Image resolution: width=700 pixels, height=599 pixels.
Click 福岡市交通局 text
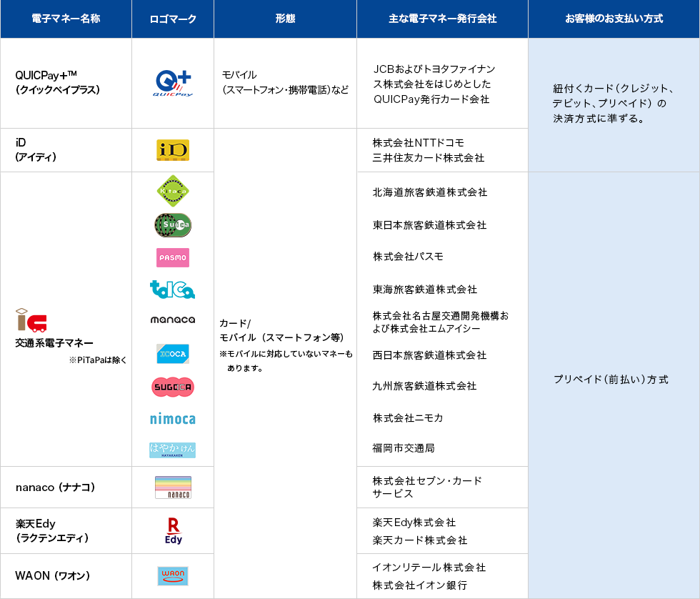pyautogui.click(x=404, y=448)
